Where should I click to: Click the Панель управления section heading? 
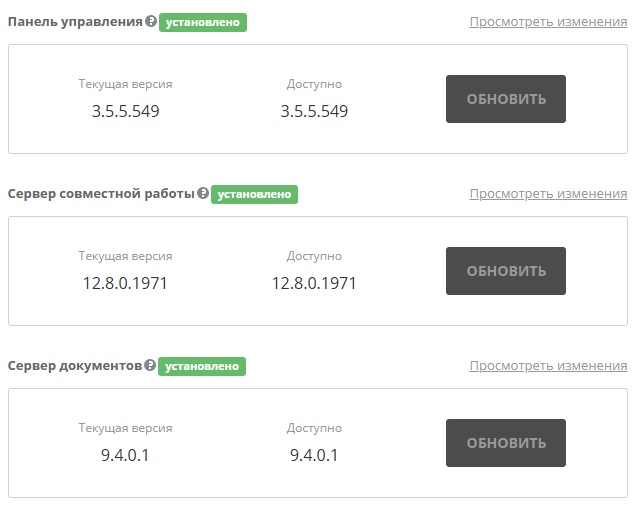coord(75,22)
